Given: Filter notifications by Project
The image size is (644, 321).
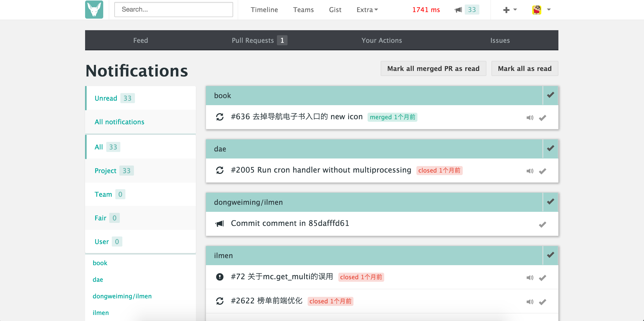Looking at the screenshot, I should [x=140, y=171].
